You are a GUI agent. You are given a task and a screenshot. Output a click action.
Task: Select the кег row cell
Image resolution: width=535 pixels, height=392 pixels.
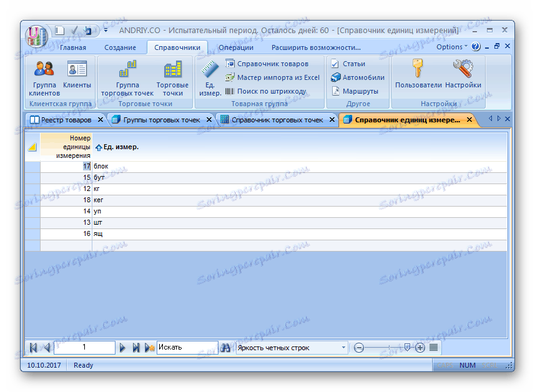click(x=299, y=200)
